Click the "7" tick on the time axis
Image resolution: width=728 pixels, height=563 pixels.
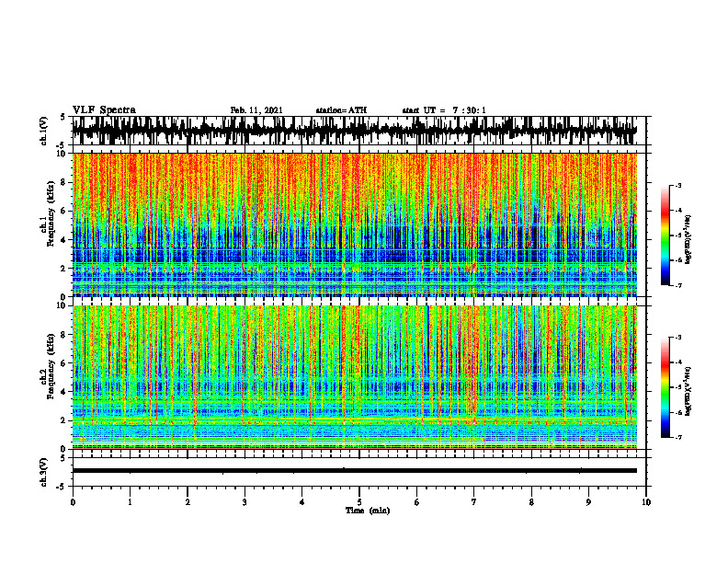click(x=474, y=502)
